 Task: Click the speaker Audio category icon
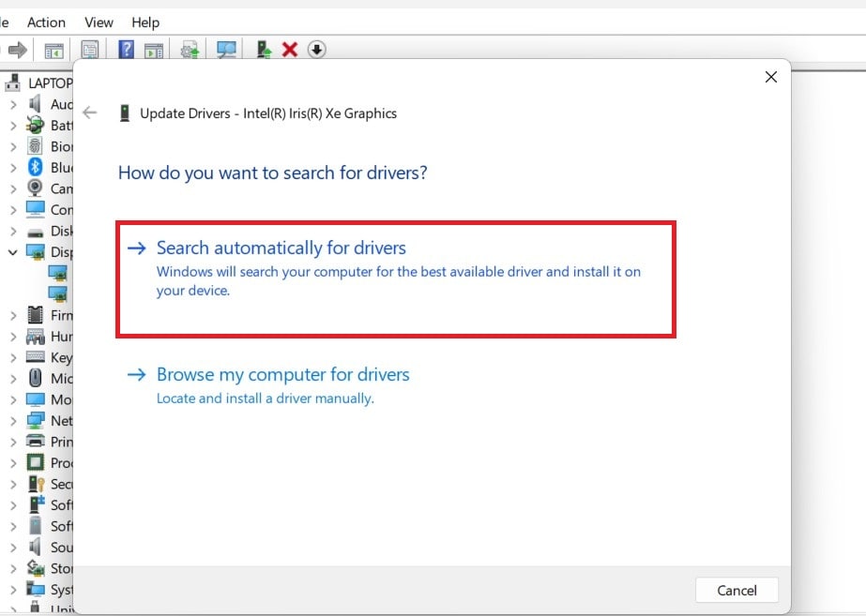[x=35, y=104]
